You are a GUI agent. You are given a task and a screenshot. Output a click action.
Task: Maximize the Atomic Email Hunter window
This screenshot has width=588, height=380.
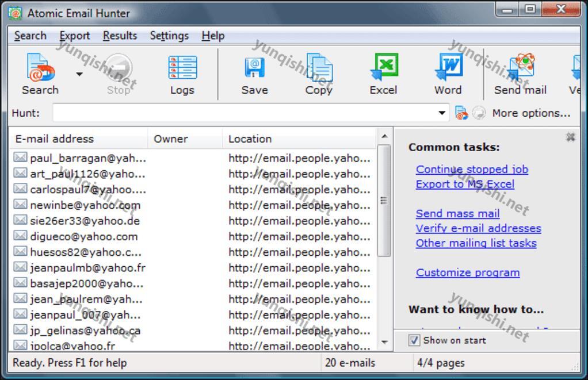click(530, 9)
